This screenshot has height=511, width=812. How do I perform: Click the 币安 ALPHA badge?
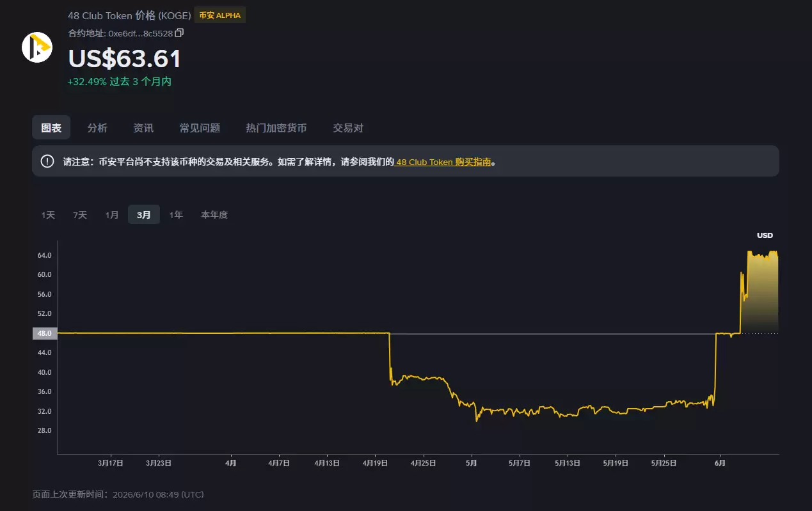[219, 15]
